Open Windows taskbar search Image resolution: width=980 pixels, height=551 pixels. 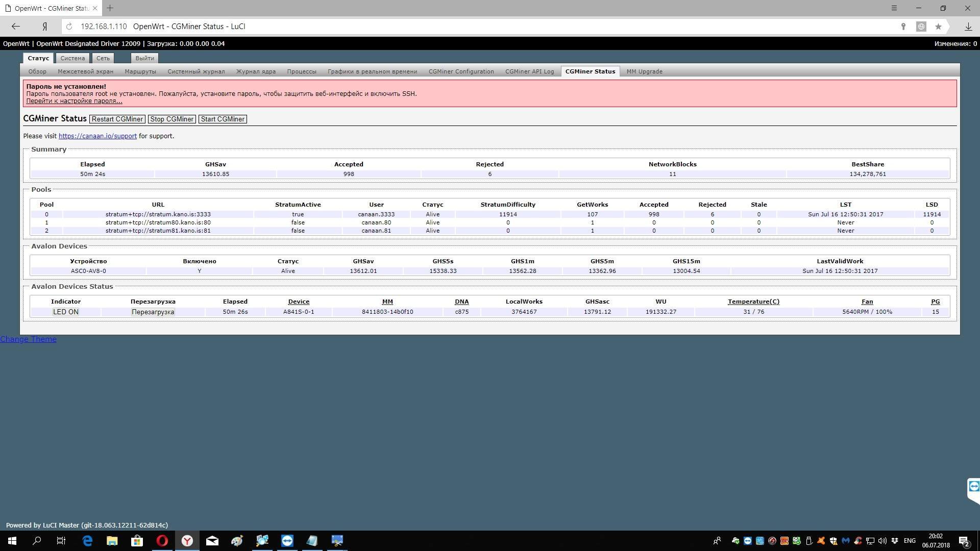click(37, 541)
